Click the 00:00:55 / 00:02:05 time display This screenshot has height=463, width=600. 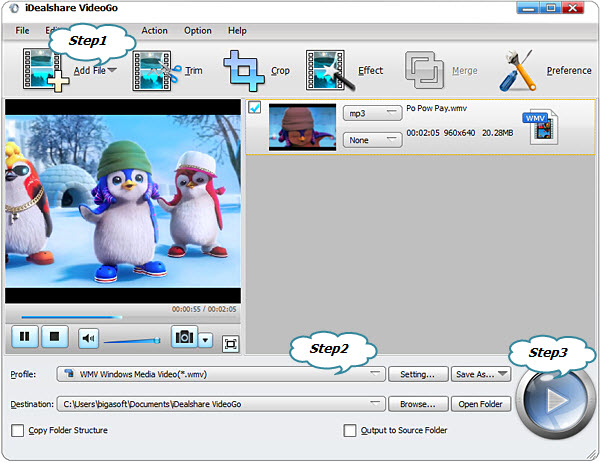click(204, 309)
